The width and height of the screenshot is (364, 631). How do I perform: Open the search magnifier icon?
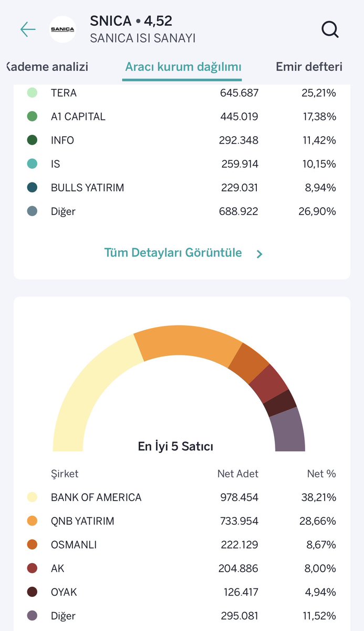click(330, 29)
